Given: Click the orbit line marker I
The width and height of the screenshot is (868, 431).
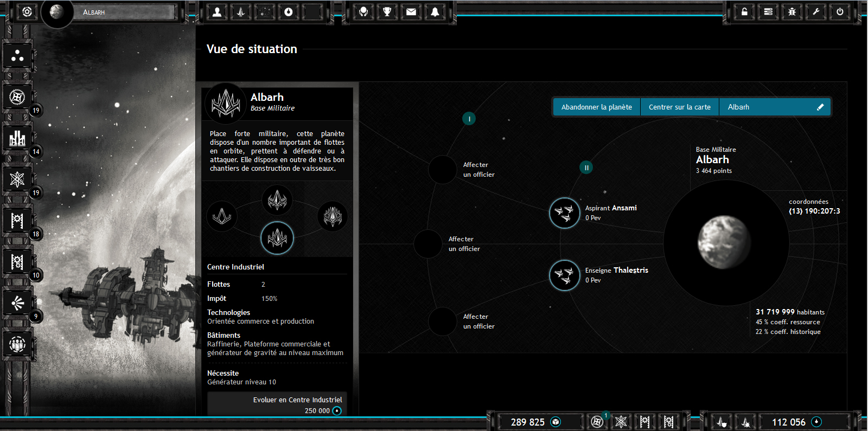Looking at the screenshot, I should click(x=469, y=119).
